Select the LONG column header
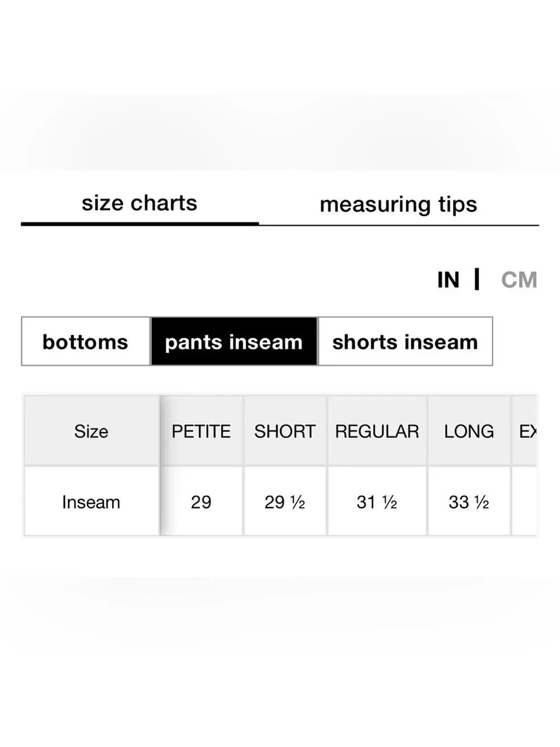The image size is (560, 747). [469, 431]
